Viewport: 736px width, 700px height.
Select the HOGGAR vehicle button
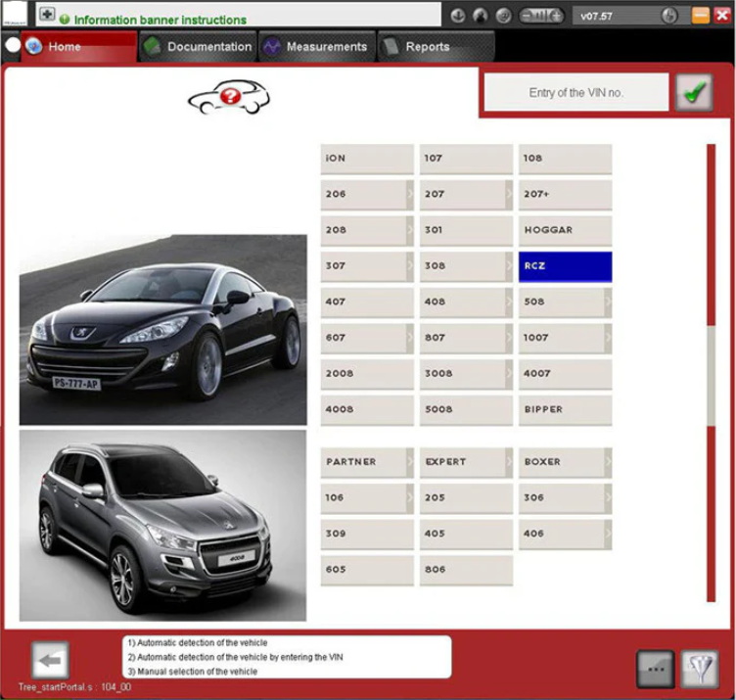tap(565, 230)
